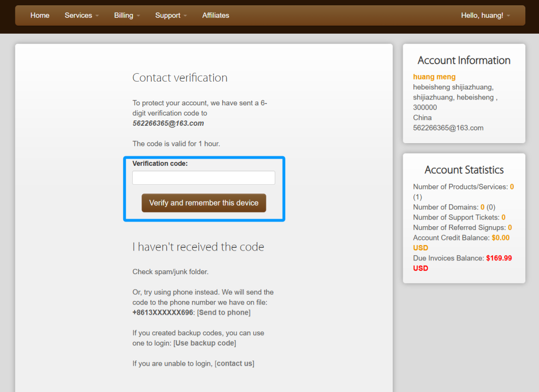Click the email under Account Information
This screenshot has width=539, height=392.
[448, 128]
